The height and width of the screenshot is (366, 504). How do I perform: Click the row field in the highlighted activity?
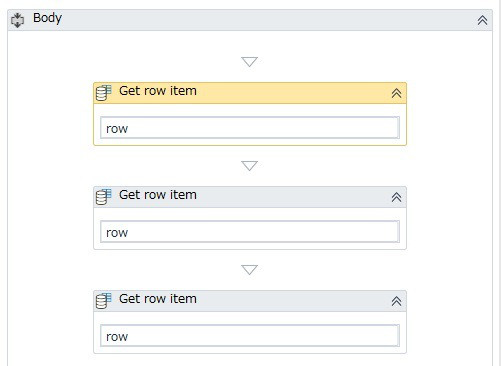tap(250, 128)
